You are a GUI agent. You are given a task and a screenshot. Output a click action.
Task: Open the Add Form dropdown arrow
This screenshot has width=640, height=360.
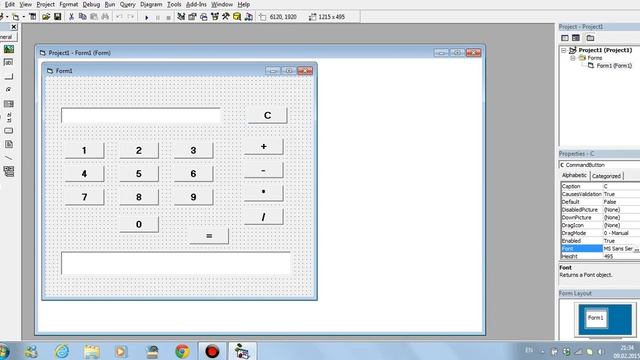pyautogui.click(x=23, y=17)
